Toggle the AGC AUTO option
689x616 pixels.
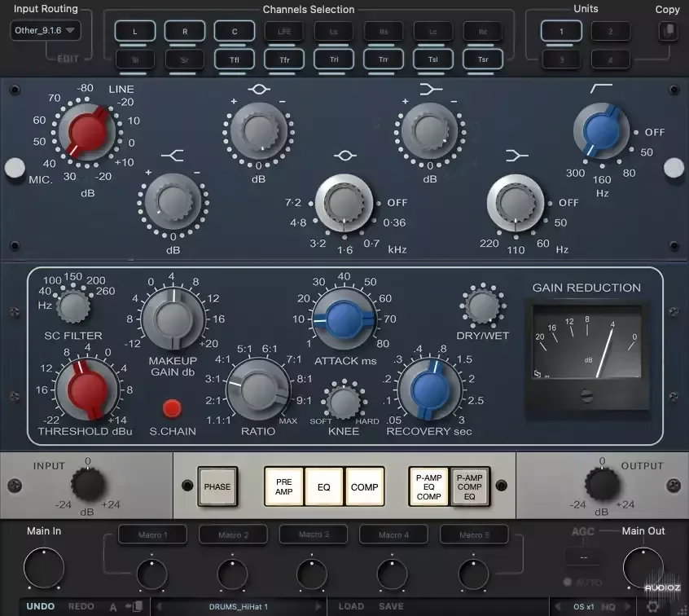582,582
